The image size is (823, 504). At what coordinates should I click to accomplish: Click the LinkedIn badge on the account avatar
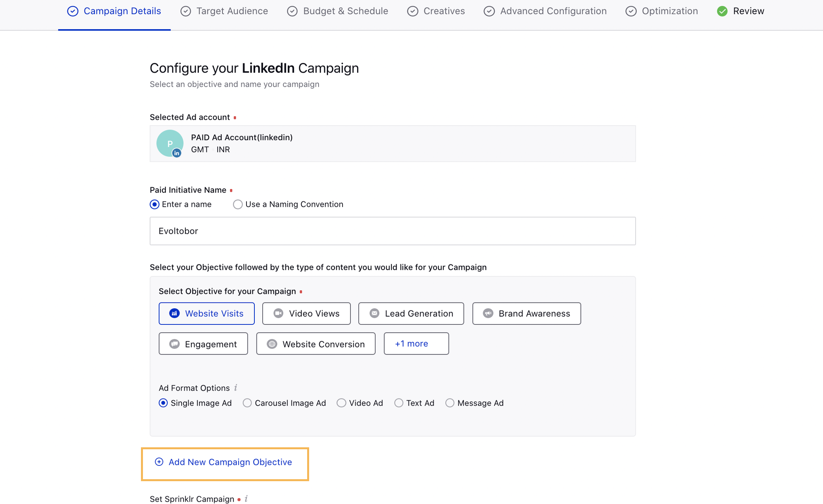[177, 153]
